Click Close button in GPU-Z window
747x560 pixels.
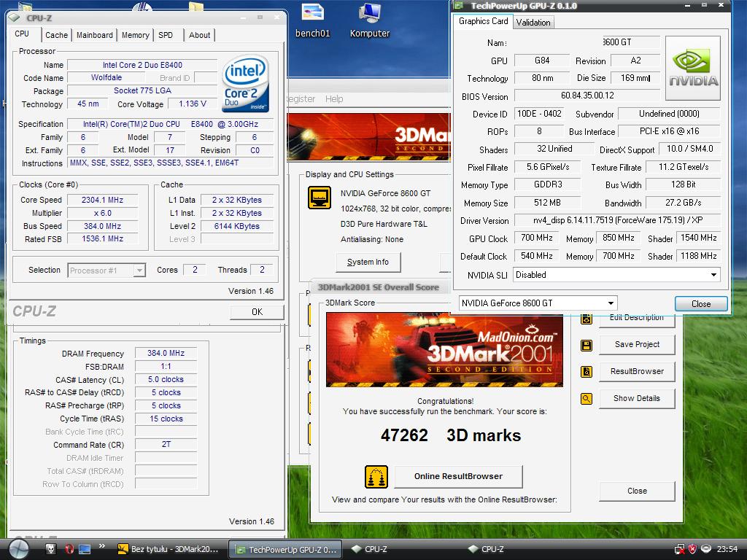701,304
